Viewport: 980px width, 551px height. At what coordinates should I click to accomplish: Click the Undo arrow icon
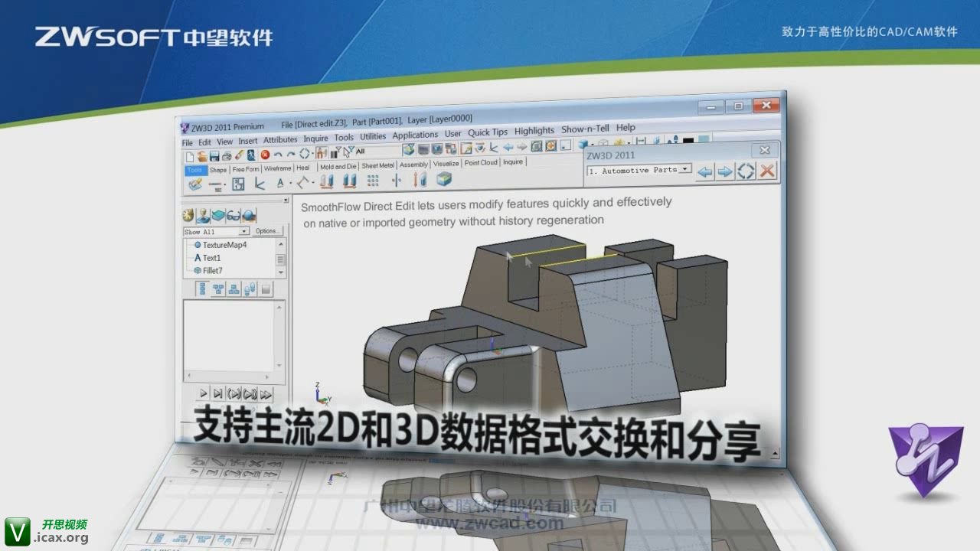point(278,155)
